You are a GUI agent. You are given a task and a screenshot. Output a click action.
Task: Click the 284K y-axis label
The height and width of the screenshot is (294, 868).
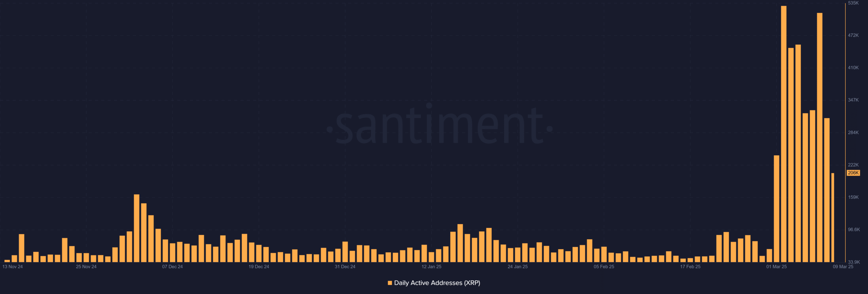pyautogui.click(x=853, y=133)
